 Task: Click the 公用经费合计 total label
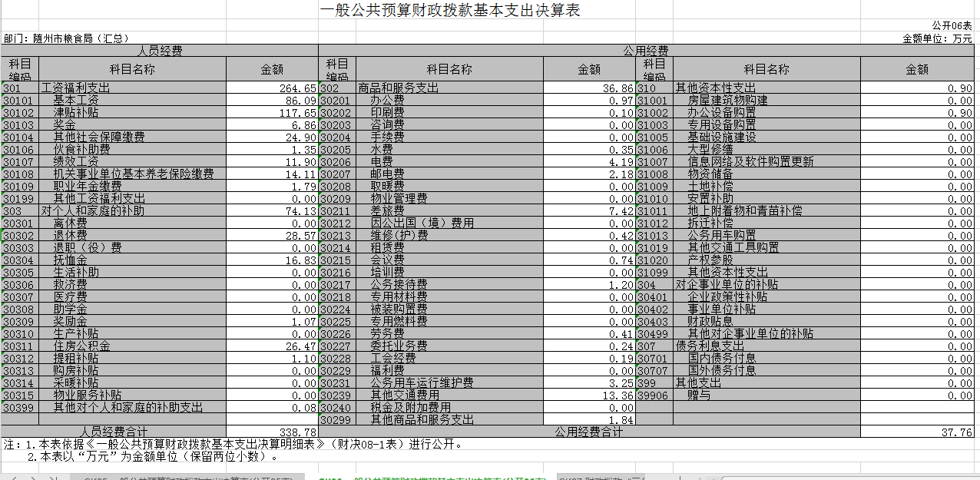589,432
